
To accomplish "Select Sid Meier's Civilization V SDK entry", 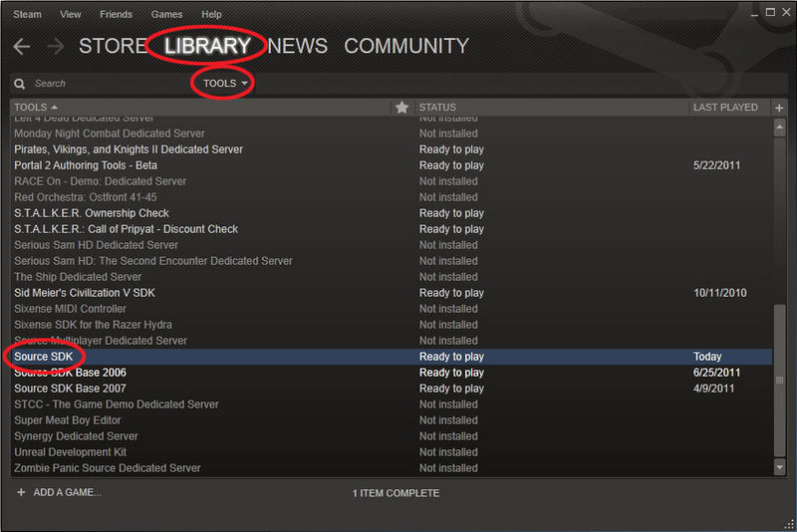I will point(85,293).
